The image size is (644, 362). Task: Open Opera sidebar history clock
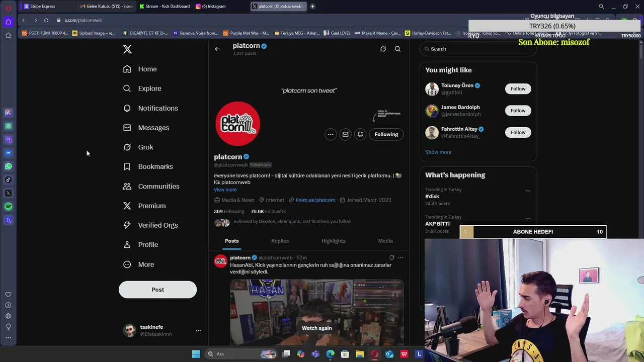pyautogui.click(x=8, y=306)
